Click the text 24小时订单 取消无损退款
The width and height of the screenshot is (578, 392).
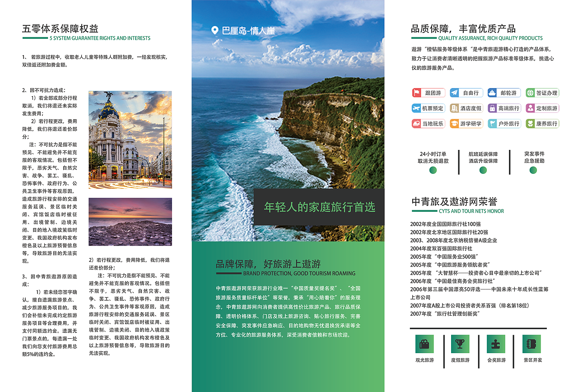[433, 157]
